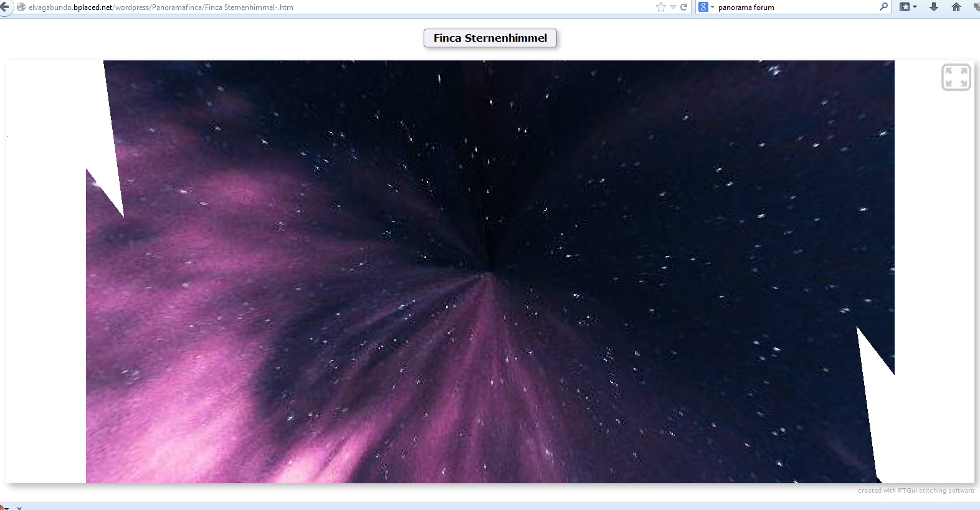Click the magnifying glass search icon
The image size is (980, 510).
tap(883, 7)
